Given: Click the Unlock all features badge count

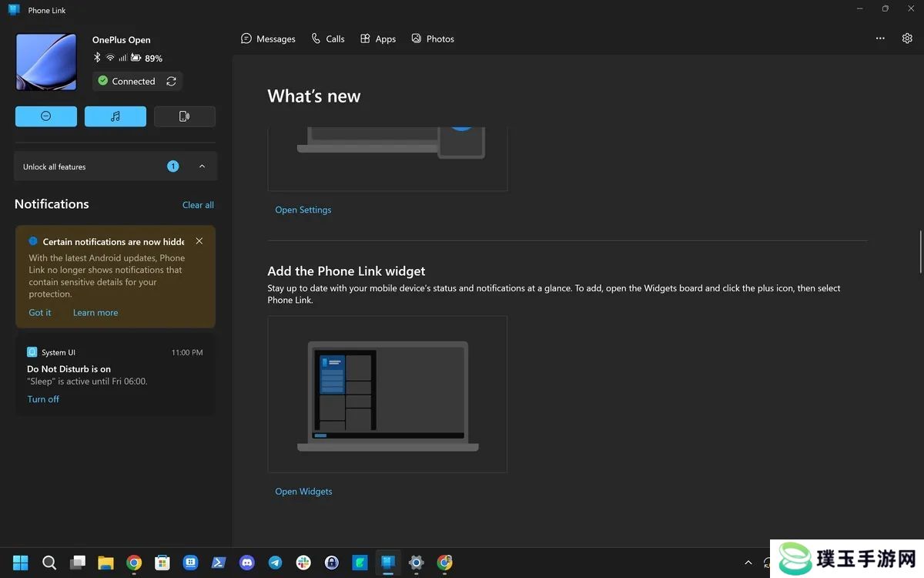Looking at the screenshot, I should 173,166.
